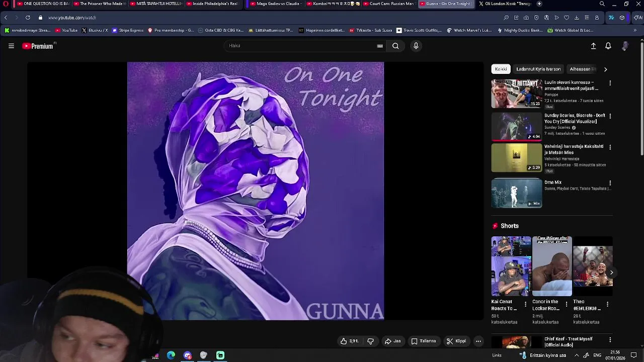Switch to the Maga Gadiev vs Claudio tab

click(x=275, y=4)
